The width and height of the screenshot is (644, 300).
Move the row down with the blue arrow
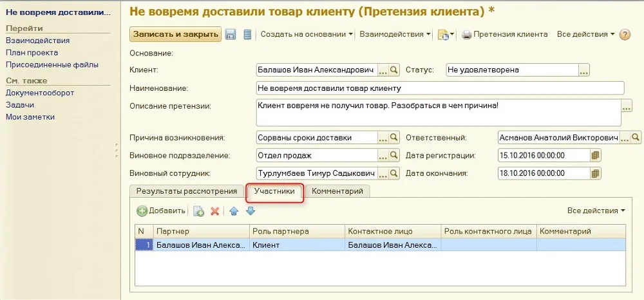tap(251, 211)
